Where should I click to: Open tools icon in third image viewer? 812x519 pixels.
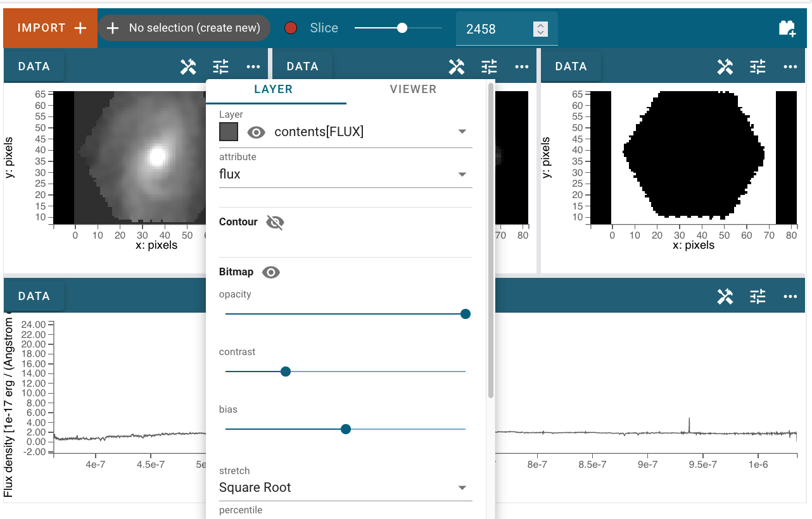click(x=725, y=66)
